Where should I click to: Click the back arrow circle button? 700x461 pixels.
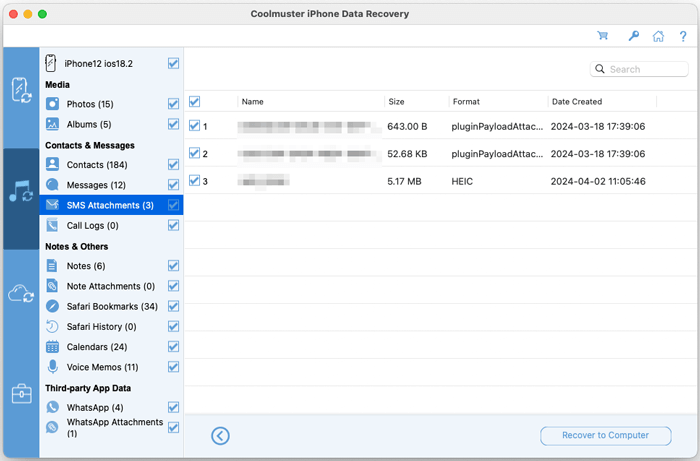(x=221, y=436)
